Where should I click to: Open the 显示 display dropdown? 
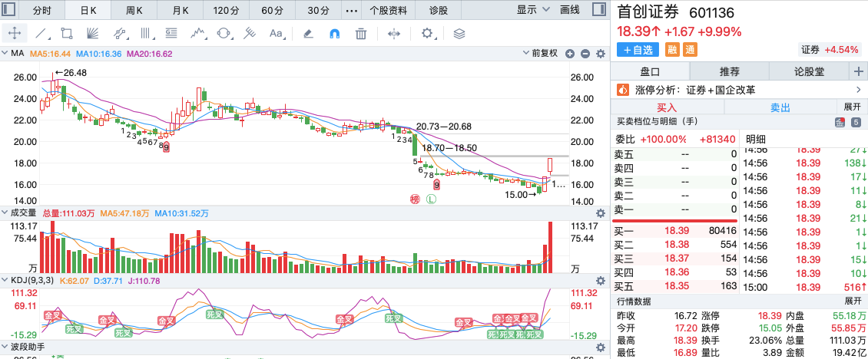[x=534, y=9]
